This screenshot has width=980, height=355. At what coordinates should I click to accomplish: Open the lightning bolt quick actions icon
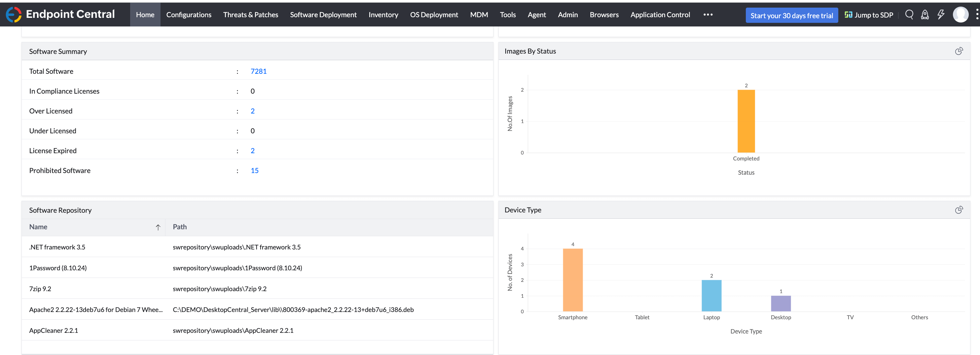pyautogui.click(x=940, y=15)
